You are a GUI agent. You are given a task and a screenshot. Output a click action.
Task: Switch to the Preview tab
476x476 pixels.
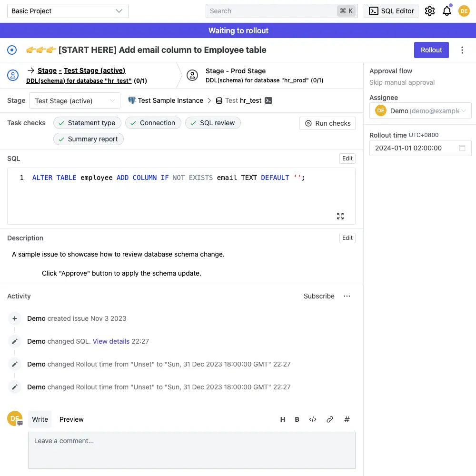71,419
